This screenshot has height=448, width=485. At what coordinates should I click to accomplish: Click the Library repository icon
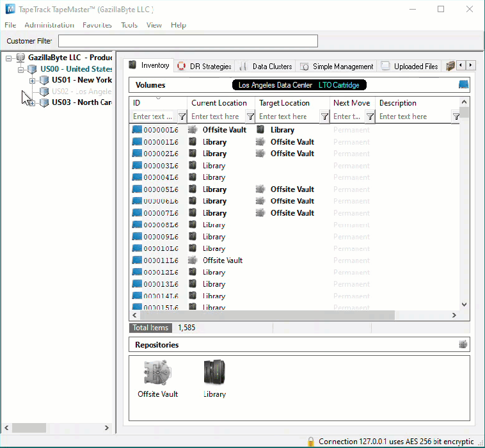(214, 372)
